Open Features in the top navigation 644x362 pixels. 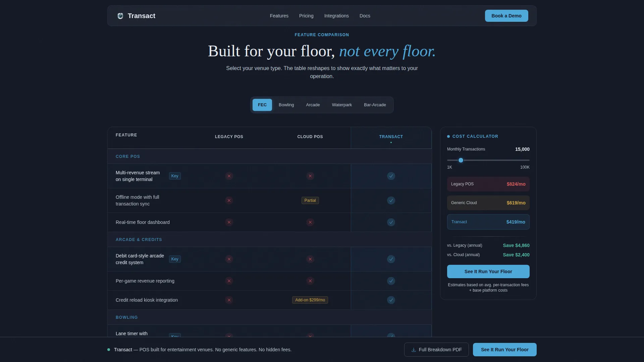tap(279, 16)
